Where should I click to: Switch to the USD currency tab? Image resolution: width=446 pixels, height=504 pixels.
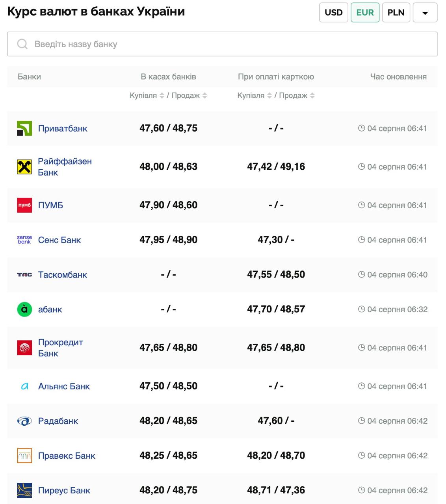333,13
